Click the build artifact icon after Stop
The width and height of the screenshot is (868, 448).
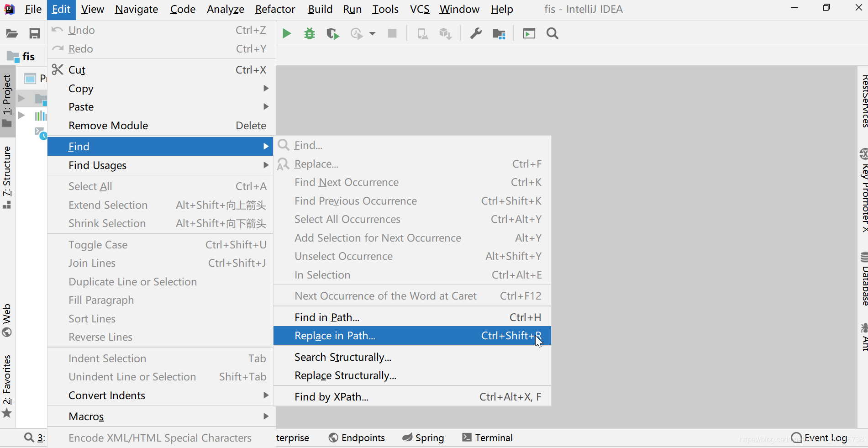pos(446,34)
